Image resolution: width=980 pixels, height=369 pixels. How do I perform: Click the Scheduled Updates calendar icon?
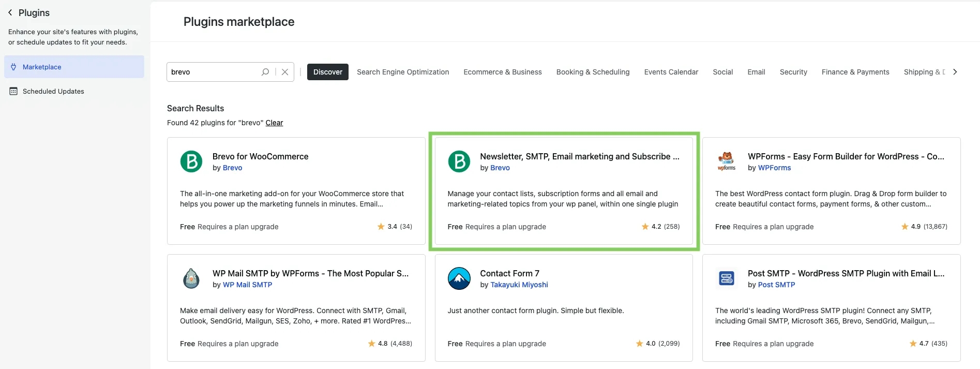pos(13,91)
